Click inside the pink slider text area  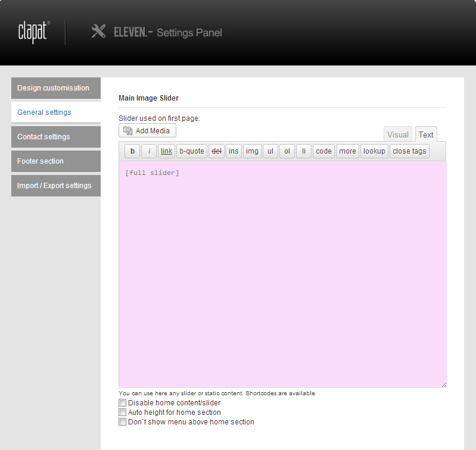282,274
